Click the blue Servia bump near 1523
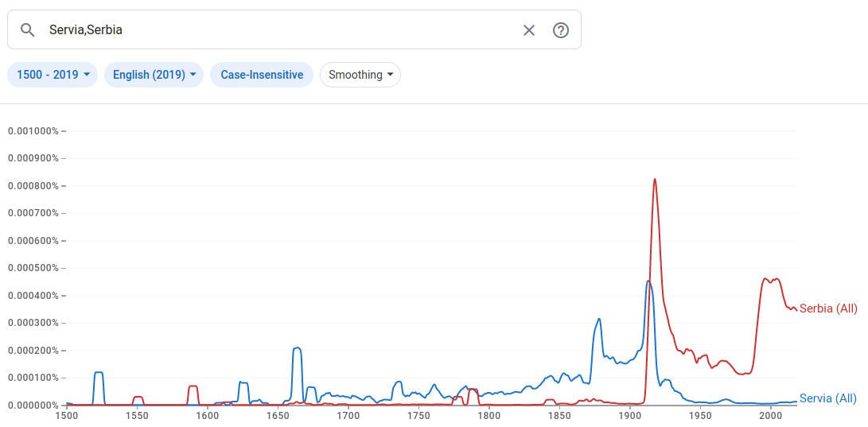 99,372
